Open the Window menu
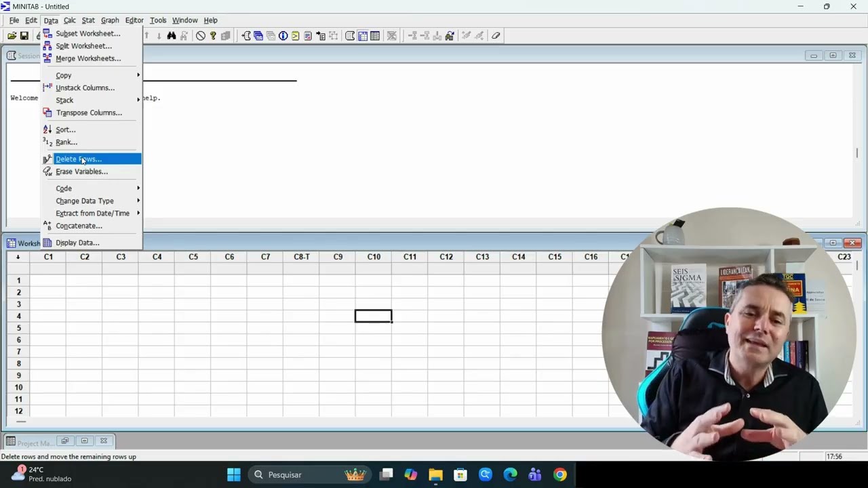Viewport: 868px width, 488px height. (184, 20)
